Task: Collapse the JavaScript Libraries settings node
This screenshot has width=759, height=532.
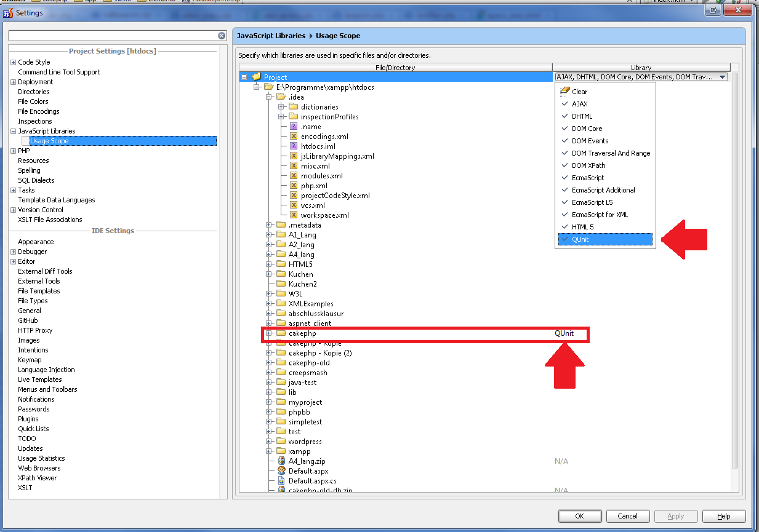Action: [13, 131]
